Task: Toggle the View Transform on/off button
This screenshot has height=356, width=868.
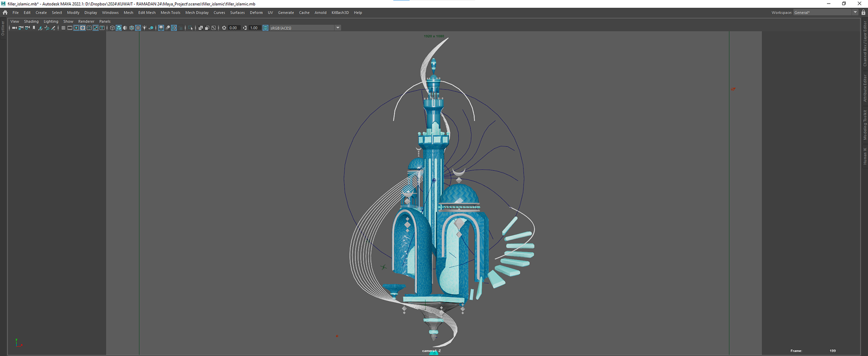Action: tap(265, 28)
